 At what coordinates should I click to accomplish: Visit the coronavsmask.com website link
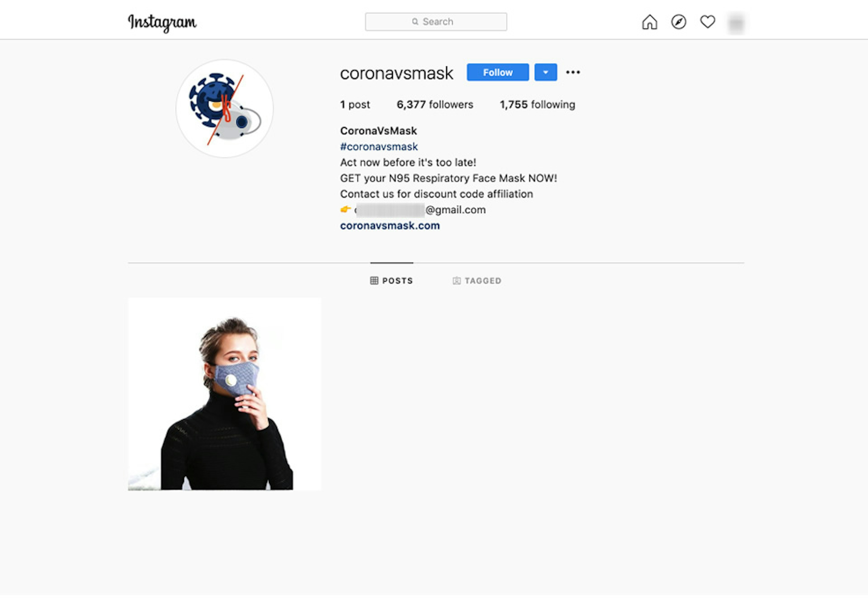(x=390, y=226)
